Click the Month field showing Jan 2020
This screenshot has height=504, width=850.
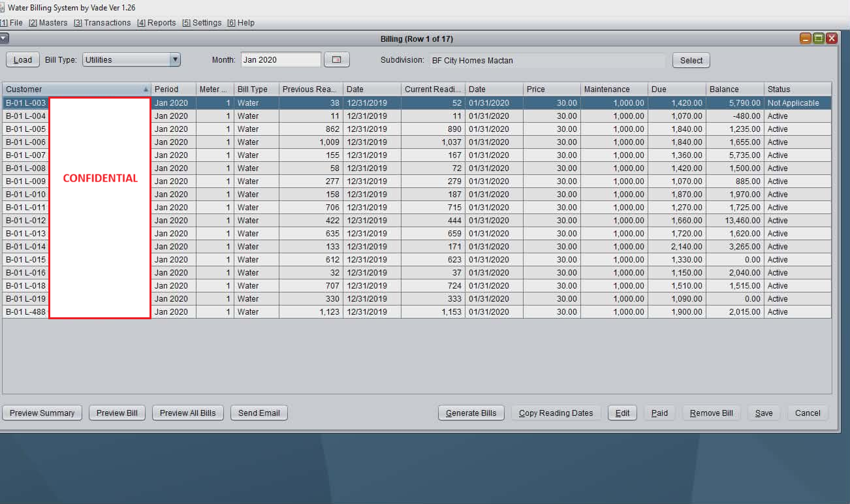click(281, 60)
